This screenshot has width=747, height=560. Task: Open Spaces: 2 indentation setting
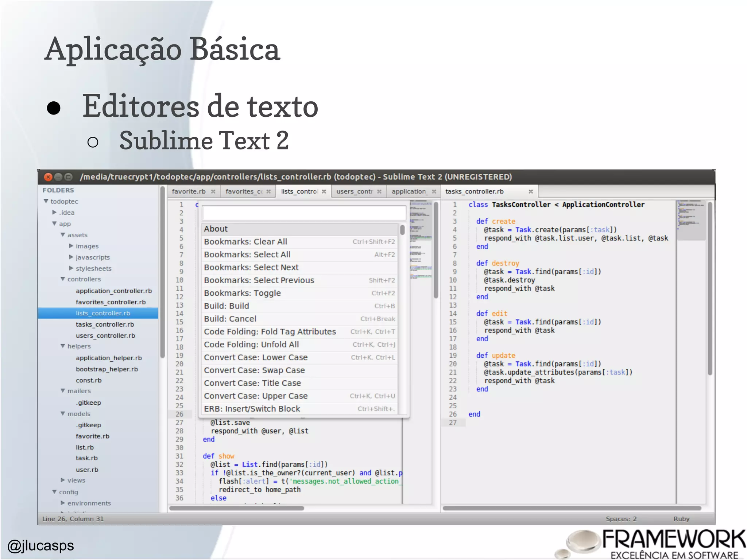(x=621, y=519)
